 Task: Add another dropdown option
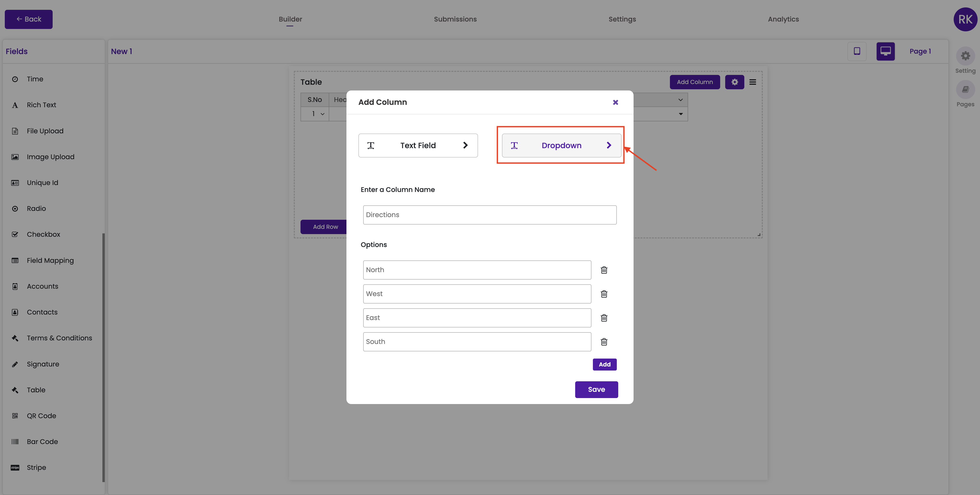coord(605,365)
